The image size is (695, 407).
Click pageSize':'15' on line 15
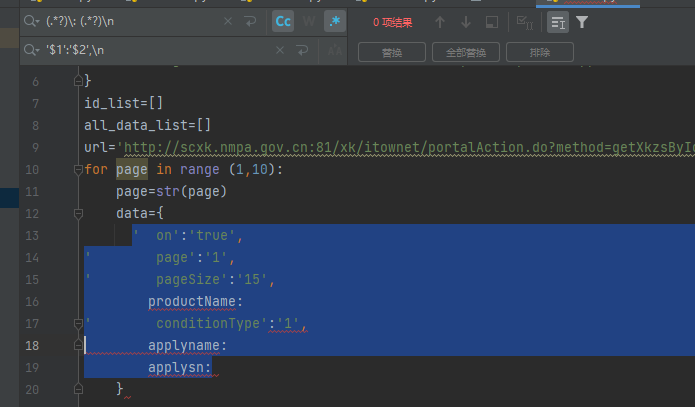[x=215, y=279]
